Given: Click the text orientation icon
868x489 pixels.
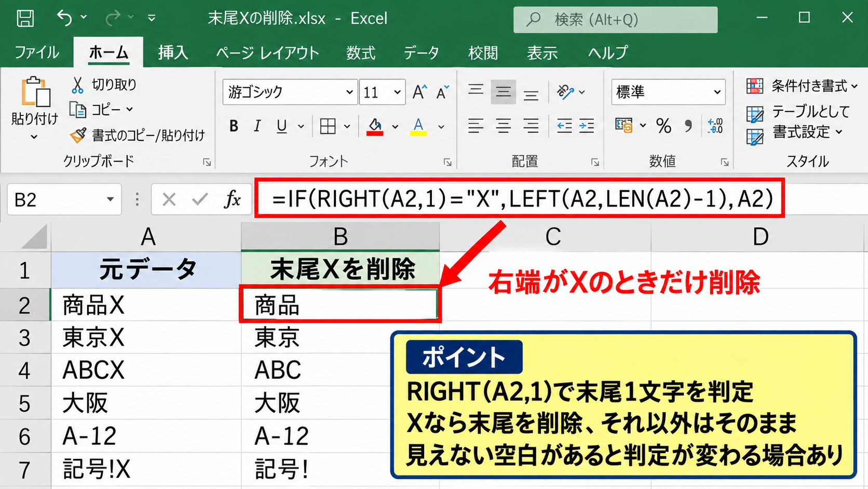Looking at the screenshot, I should coord(566,92).
